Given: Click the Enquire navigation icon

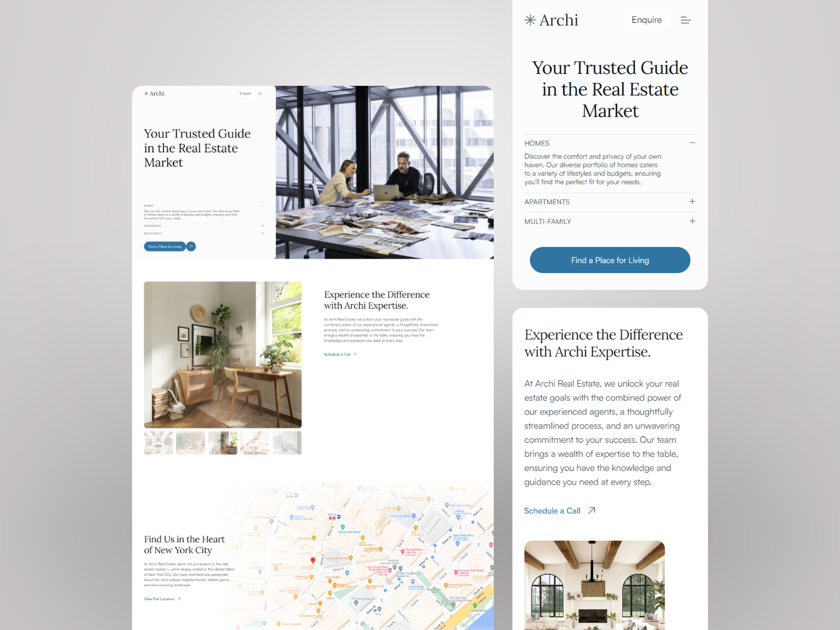Looking at the screenshot, I should [x=646, y=20].
